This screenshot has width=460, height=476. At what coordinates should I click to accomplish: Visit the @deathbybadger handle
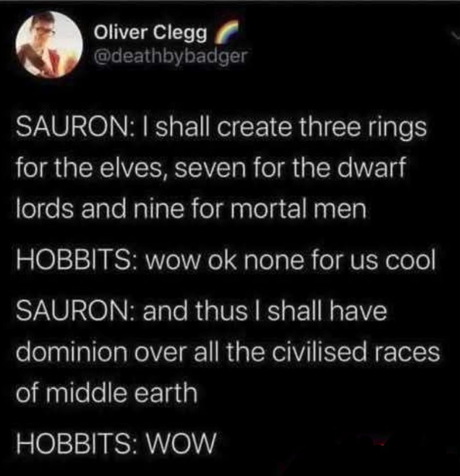171,56
